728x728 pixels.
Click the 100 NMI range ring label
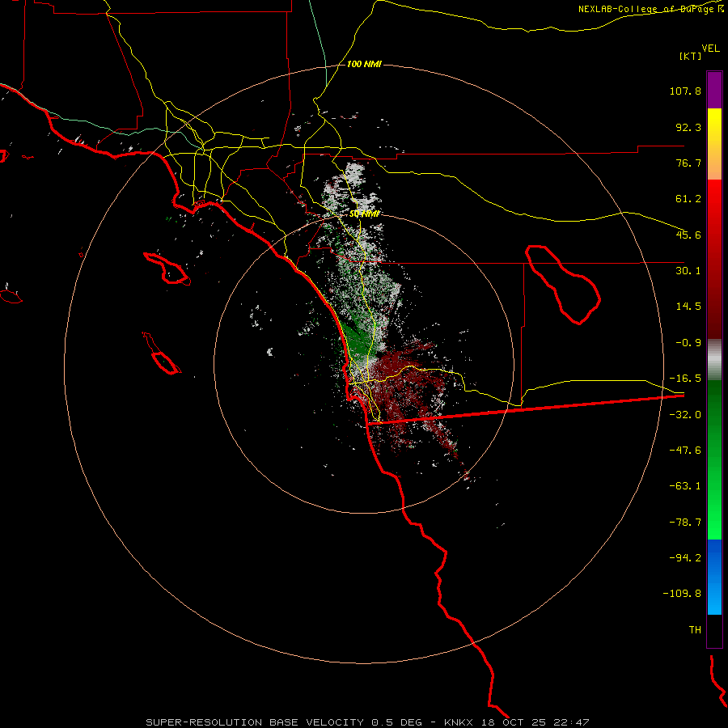364,64
